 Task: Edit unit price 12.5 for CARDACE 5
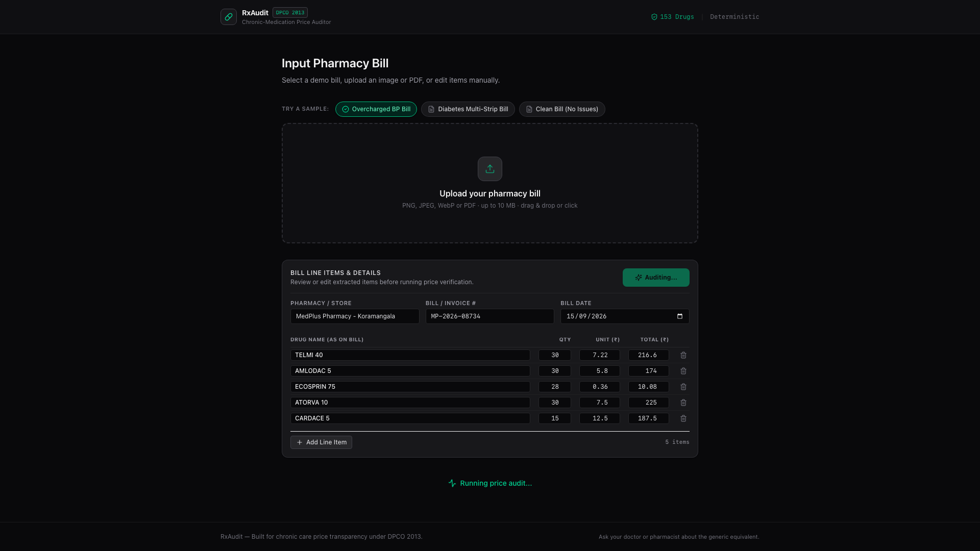click(600, 418)
